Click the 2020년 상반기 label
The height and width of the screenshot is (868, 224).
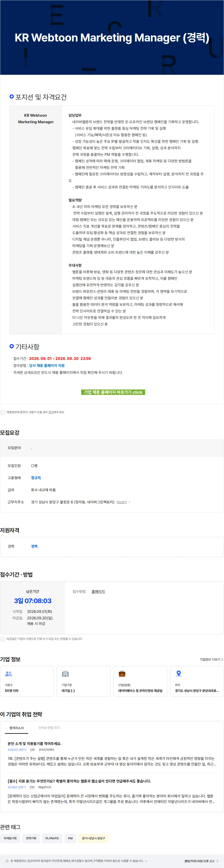(x=17, y=750)
